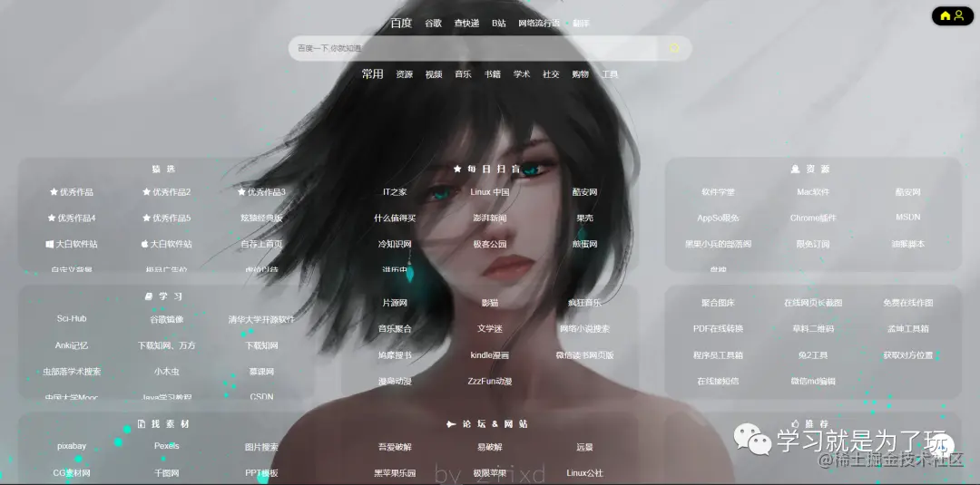Switch to 工具 category tab
The image size is (980, 485).
610,74
